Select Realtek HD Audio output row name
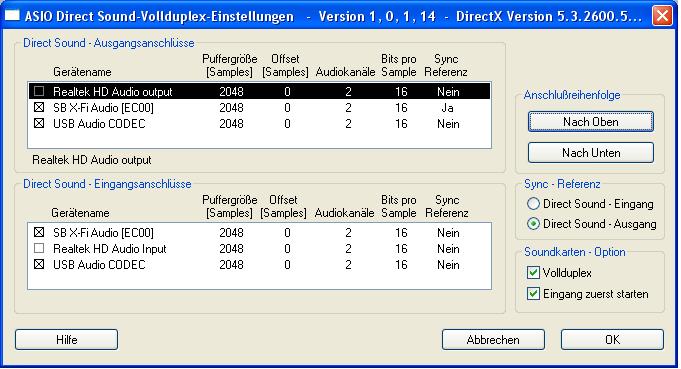 [x=112, y=92]
